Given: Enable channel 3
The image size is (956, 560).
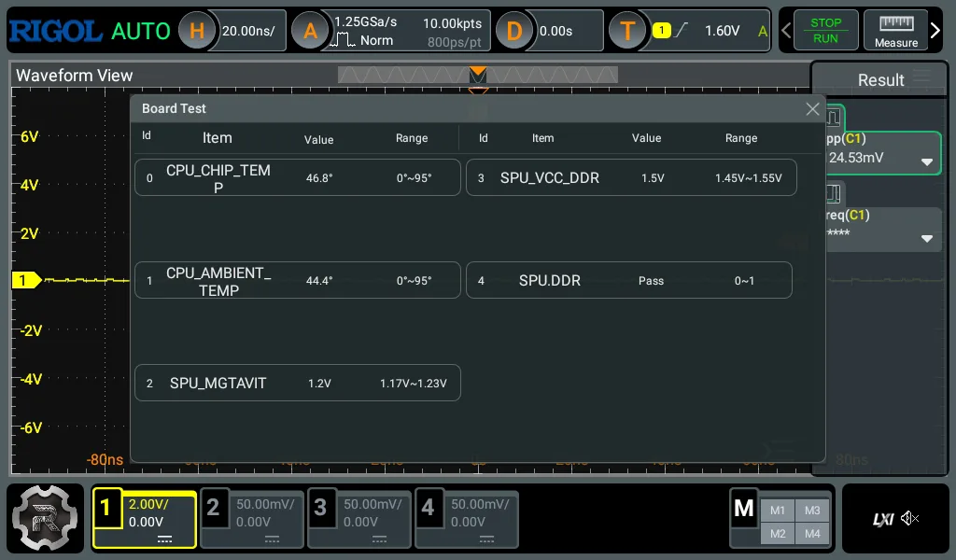Looking at the screenshot, I should coord(359,519).
